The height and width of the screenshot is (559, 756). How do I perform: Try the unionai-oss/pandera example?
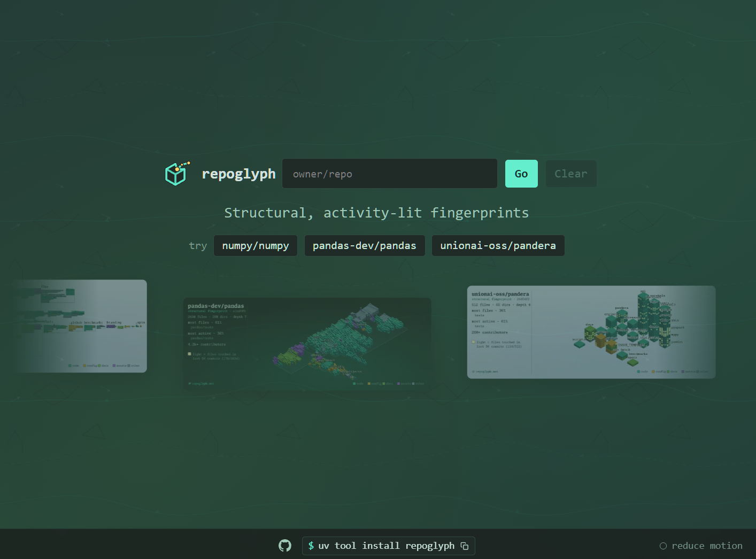point(498,245)
